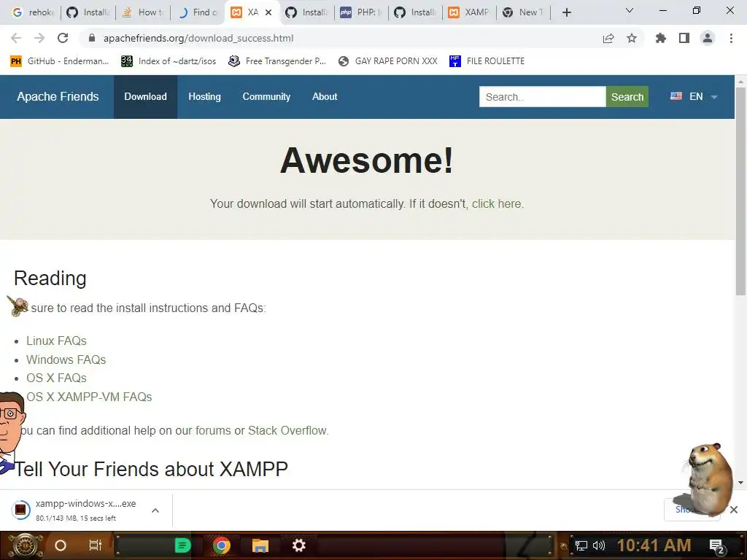Open the Stack Overflow link
Screen dimensions: 747x560
pos(287,430)
